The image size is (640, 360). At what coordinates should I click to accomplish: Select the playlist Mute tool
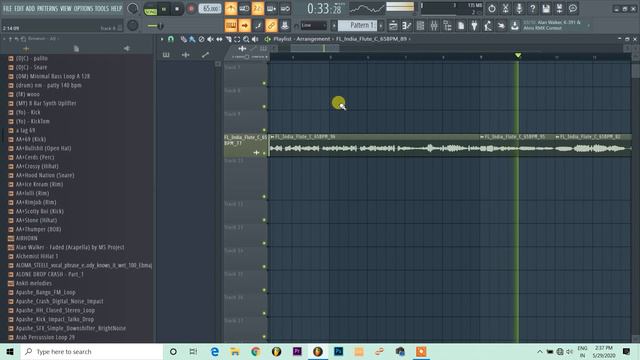(x=210, y=39)
